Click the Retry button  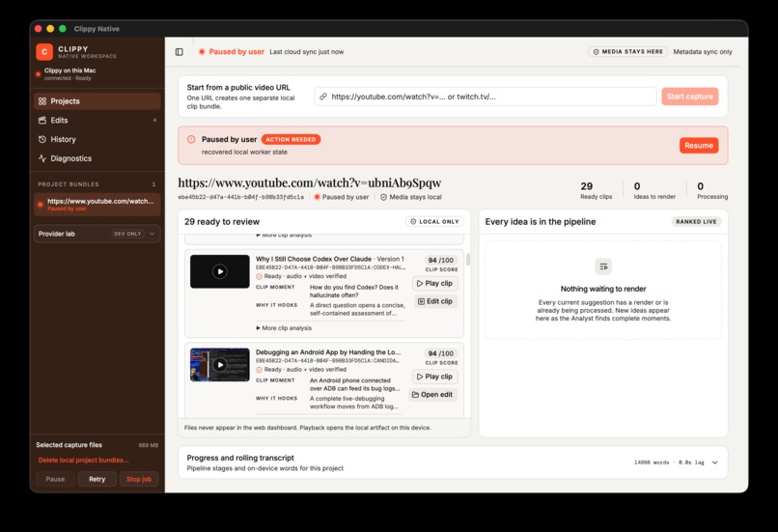click(97, 479)
